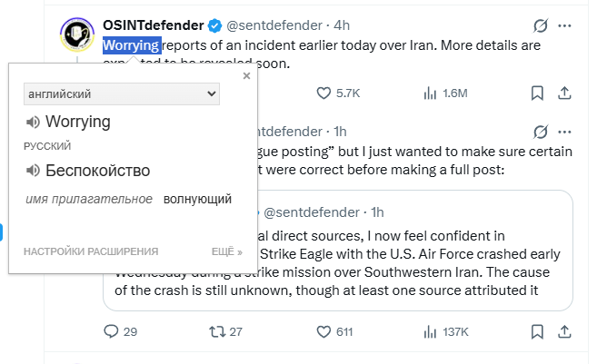The width and height of the screenshot is (607, 364).
Task: Share the first OSINTdefender post
Action: click(x=564, y=93)
